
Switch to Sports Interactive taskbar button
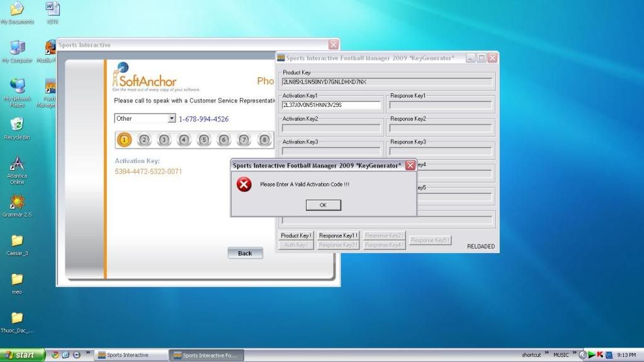click(131, 355)
